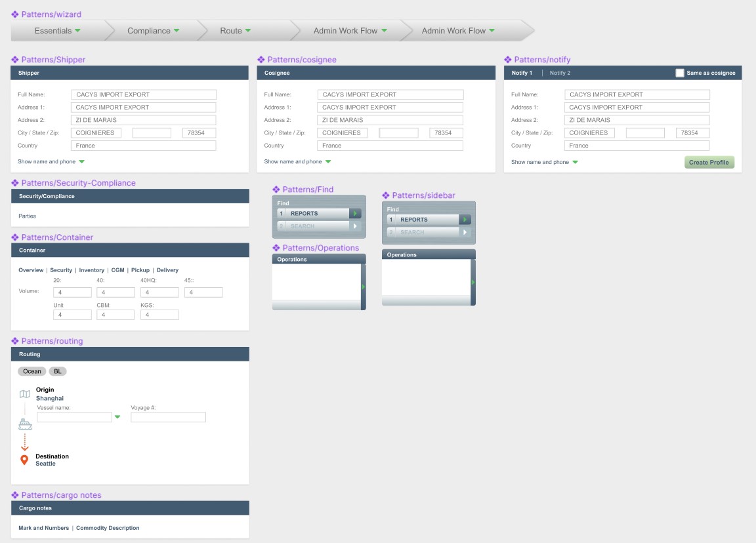Screen dimensions: 756x543
Task: Click the ship icon in Routing
Action: [25, 424]
